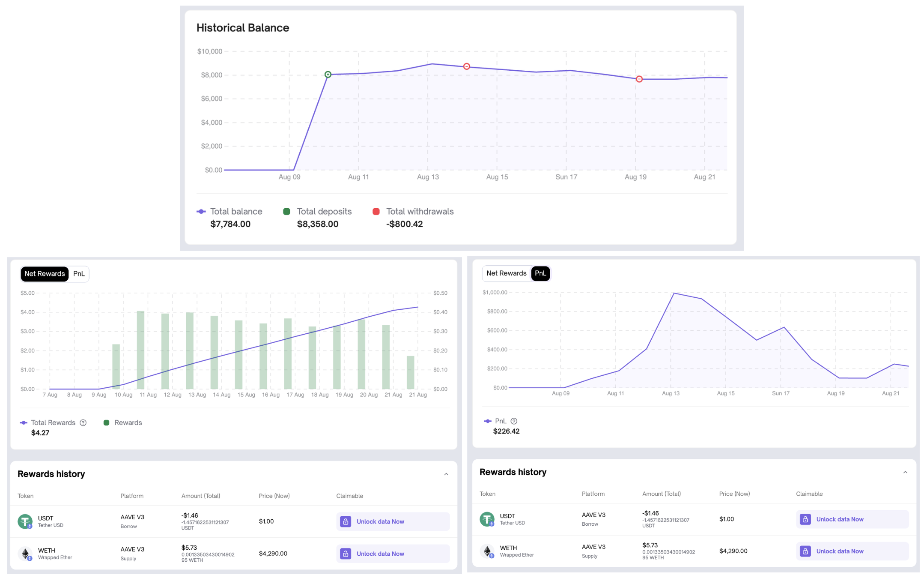Switch right chart to Net Rewards tab
Image resolution: width=924 pixels, height=575 pixels.
(506, 273)
